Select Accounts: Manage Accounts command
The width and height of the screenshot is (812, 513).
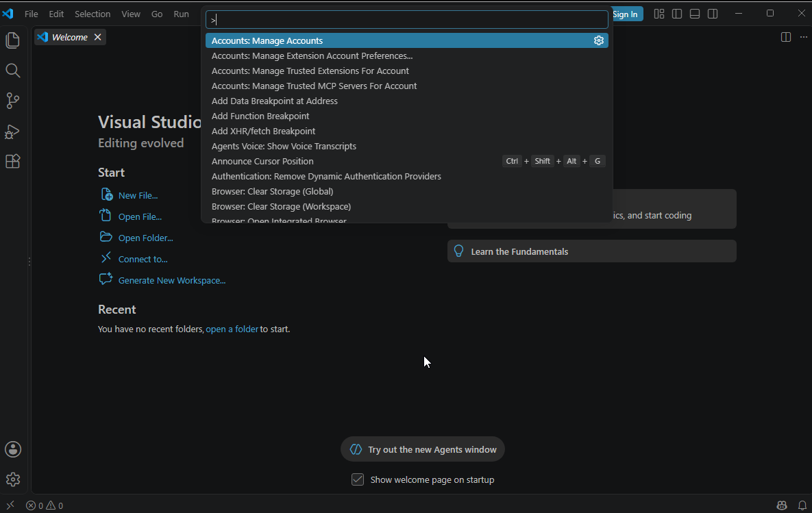pyautogui.click(x=407, y=40)
